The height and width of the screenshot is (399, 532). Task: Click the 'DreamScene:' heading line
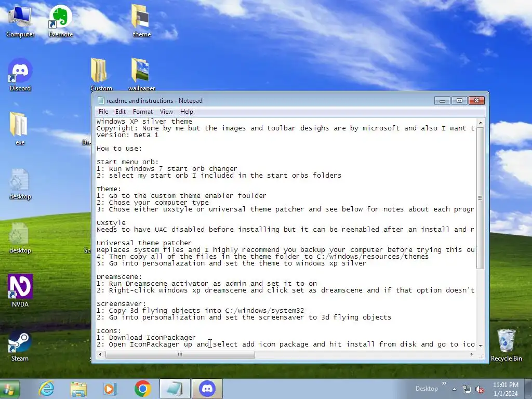point(119,277)
